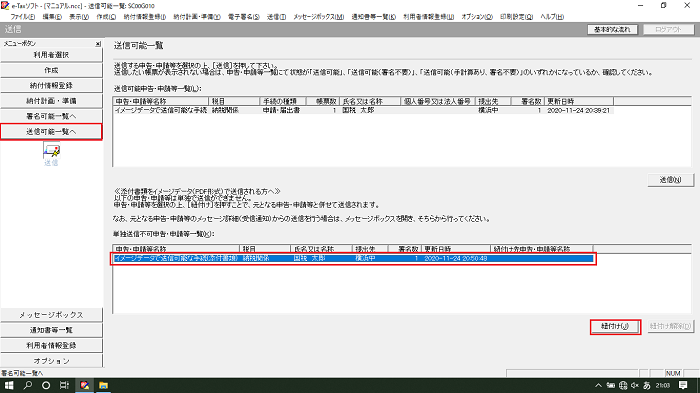Viewport: 700px width, 393px height.
Task: Open the ファイル(F) menu
Action: tap(23, 17)
